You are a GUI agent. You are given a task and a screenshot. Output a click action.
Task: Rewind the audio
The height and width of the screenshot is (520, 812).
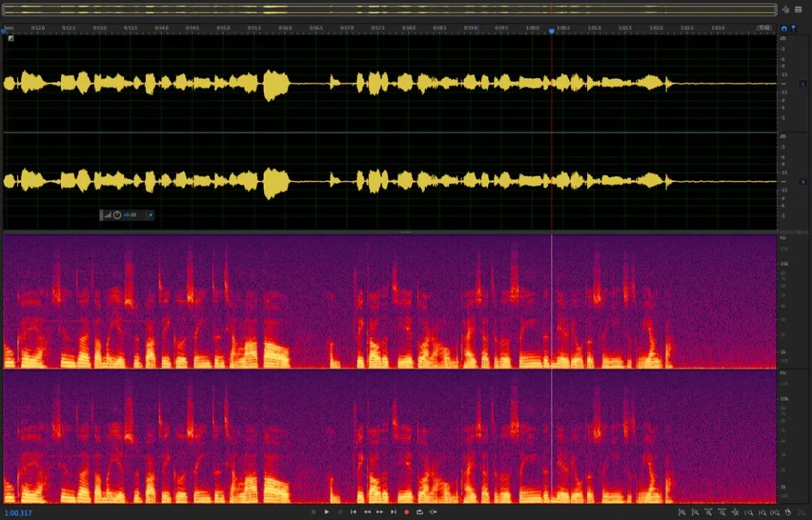(x=367, y=512)
